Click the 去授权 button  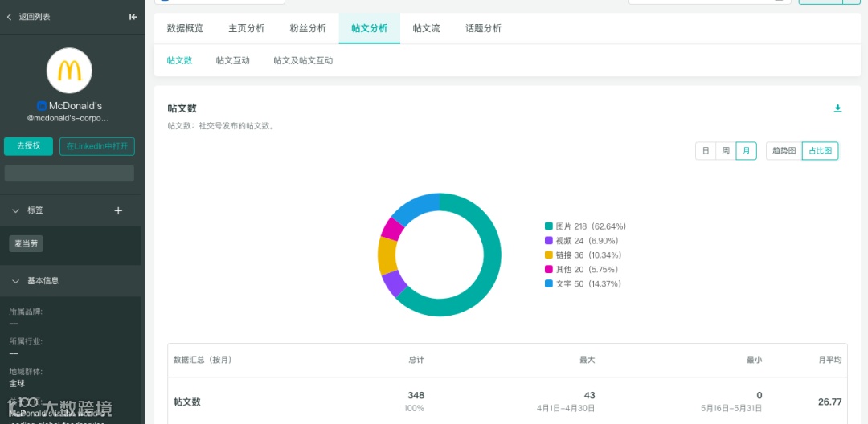28,146
